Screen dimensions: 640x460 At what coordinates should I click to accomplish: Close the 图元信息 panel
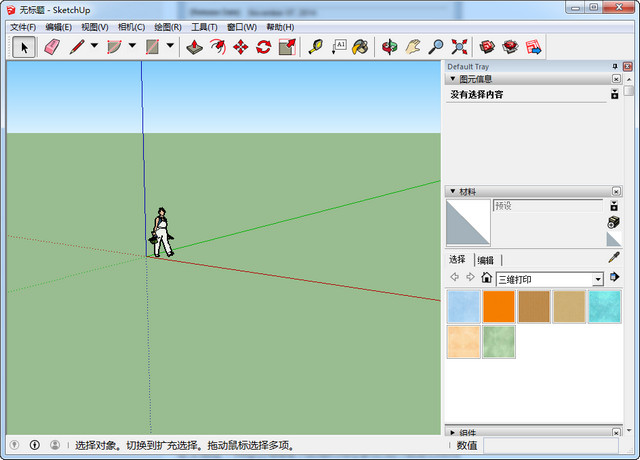click(x=616, y=79)
